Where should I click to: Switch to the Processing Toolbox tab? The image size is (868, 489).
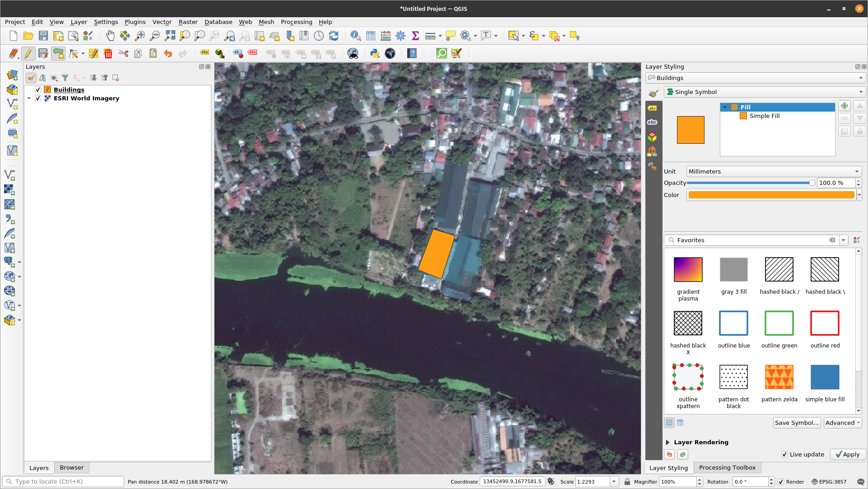[727, 467]
